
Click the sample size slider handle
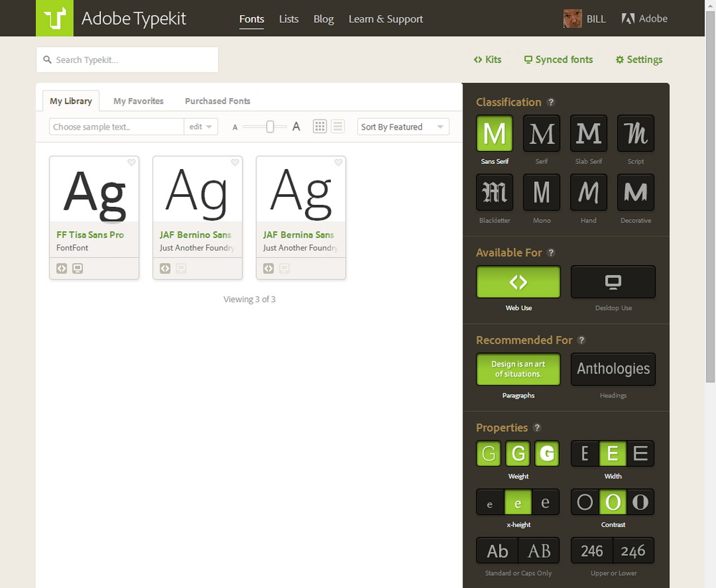[x=270, y=127]
